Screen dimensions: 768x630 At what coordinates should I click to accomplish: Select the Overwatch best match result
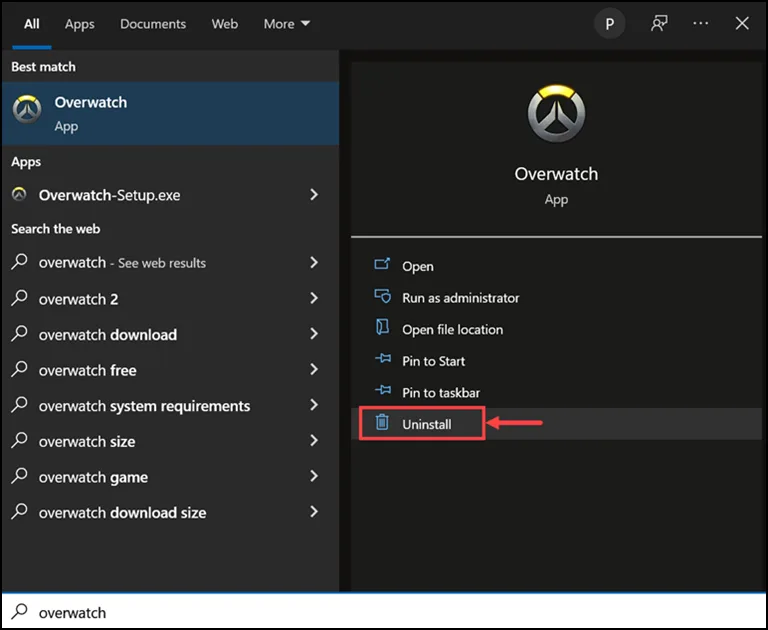pyautogui.click(x=170, y=113)
